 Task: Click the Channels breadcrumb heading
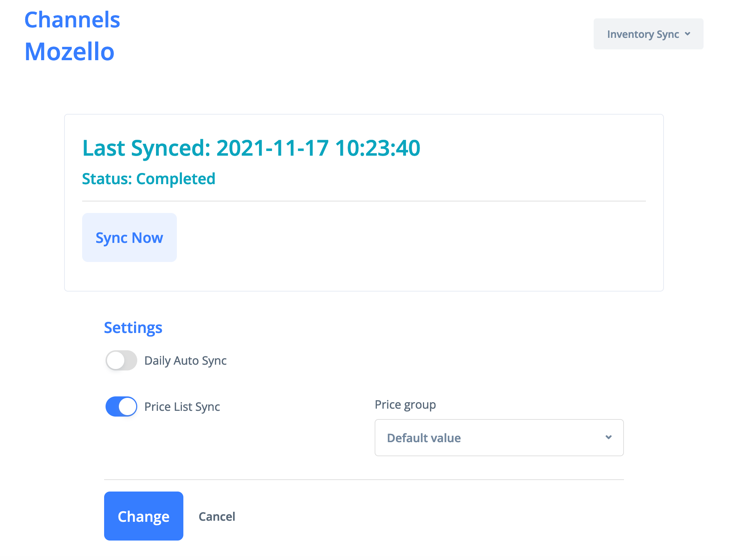tap(72, 19)
